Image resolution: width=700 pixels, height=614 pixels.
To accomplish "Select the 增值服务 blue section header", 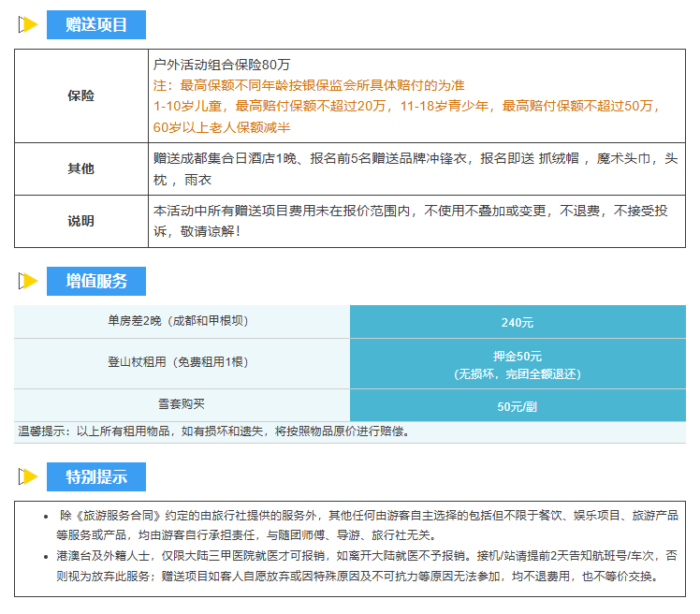I will point(96,280).
